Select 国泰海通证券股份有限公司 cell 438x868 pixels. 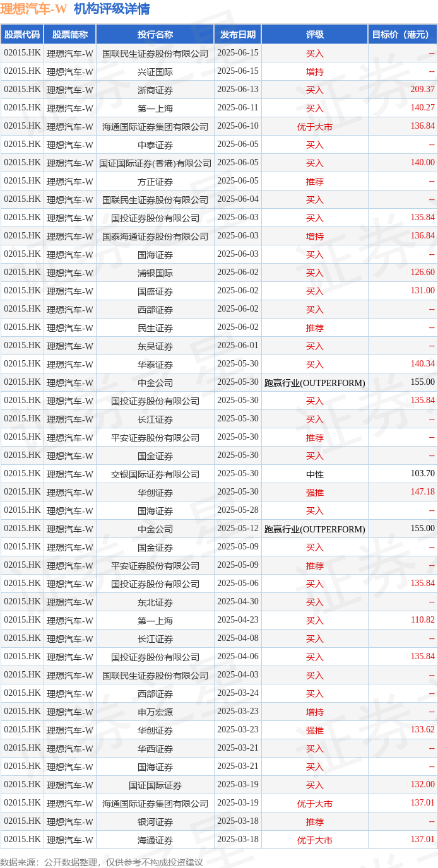coord(155,237)
